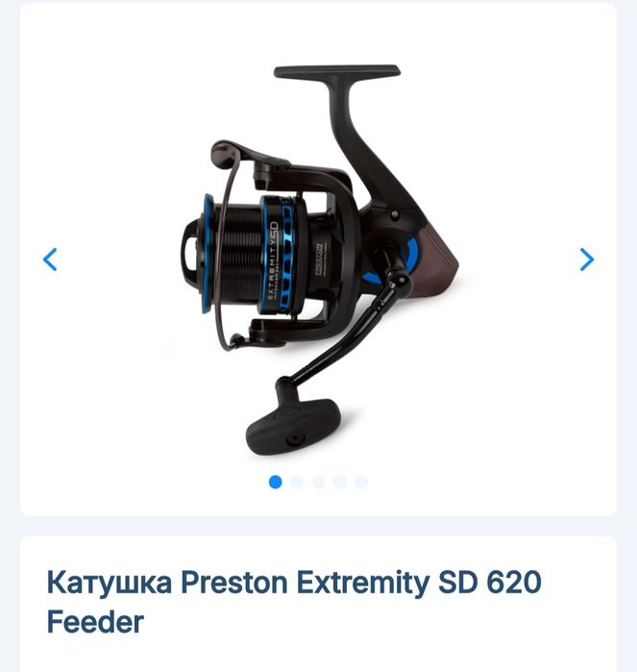Open the Preston reel product image
The image size is (637, 672).
point(319,260)
